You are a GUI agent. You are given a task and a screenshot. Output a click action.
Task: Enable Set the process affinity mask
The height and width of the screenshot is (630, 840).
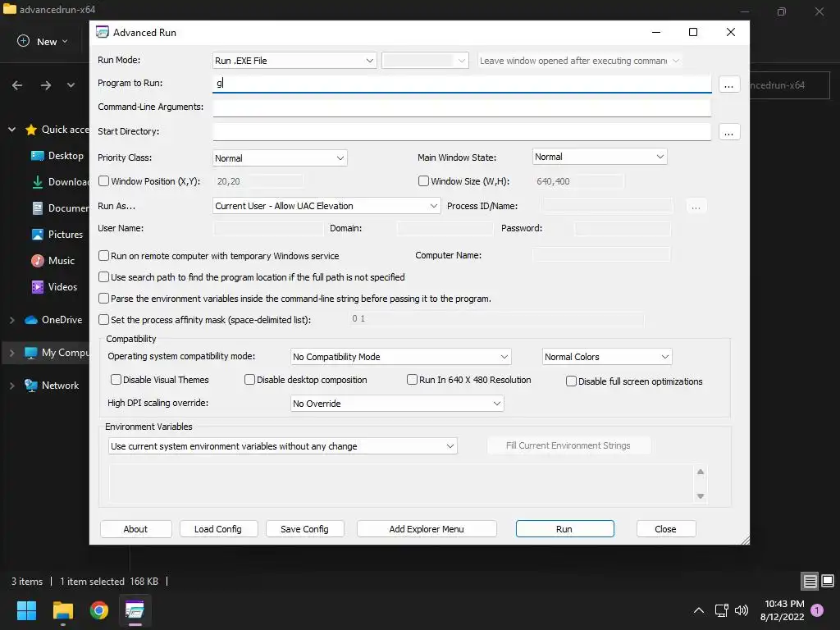104,319
